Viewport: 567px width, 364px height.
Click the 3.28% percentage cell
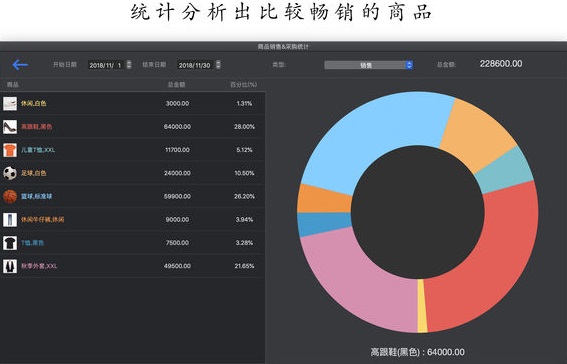tap(244, 243)
